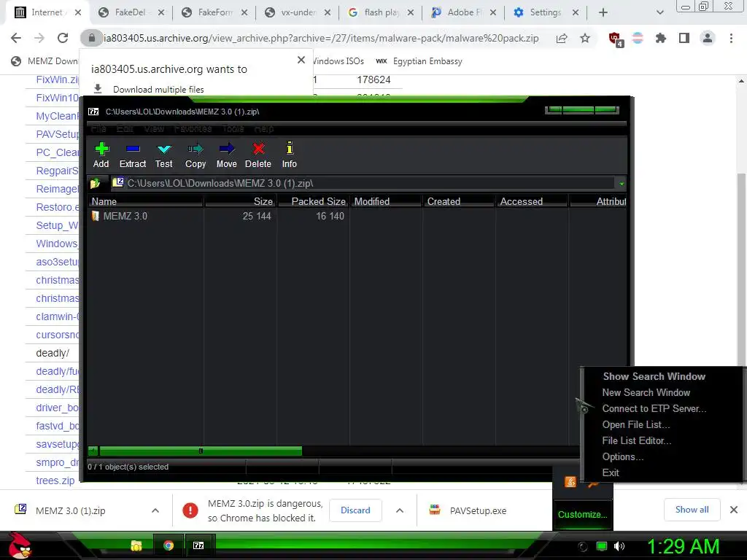Click the 7-Zip horizontal green scrollbar
This screenshot has height=560, width=747.
tap(201, 451)
